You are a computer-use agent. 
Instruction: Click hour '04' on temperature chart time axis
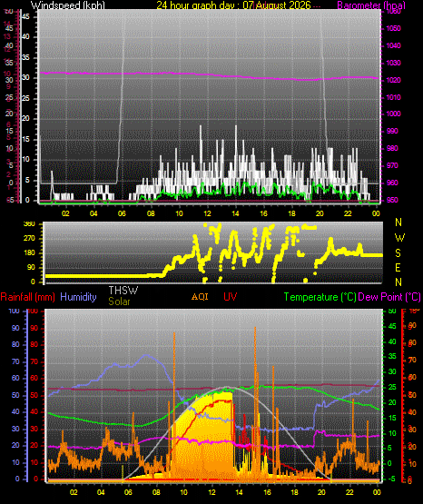point(101,492)
